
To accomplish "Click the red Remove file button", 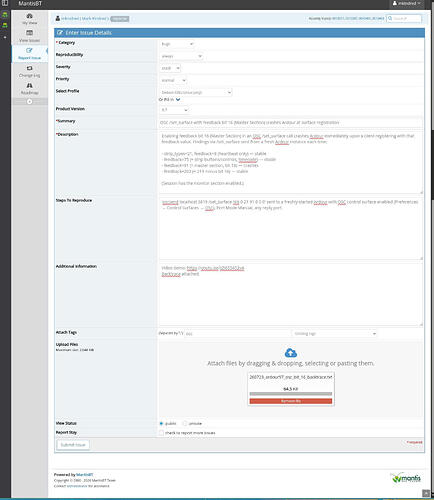I will 291,401.
